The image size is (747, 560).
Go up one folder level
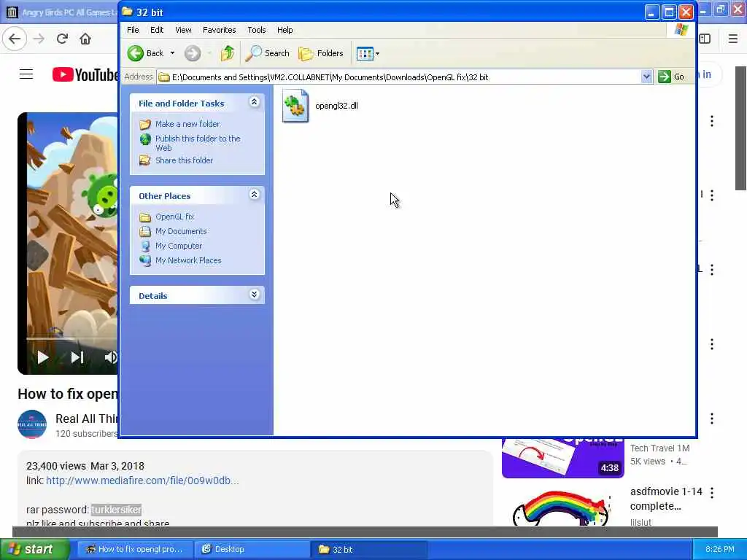228,53
